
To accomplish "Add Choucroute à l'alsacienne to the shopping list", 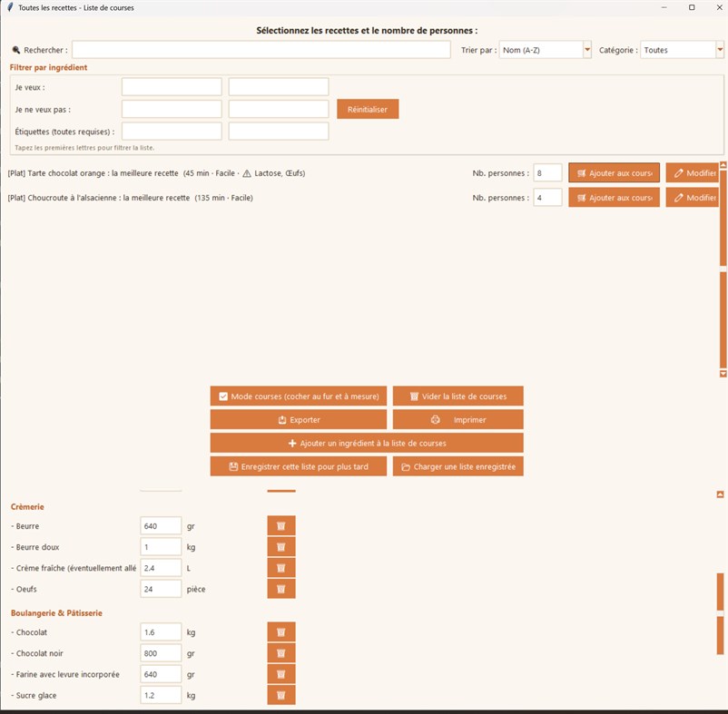I will pyautogui.click(x=614, y=198).
